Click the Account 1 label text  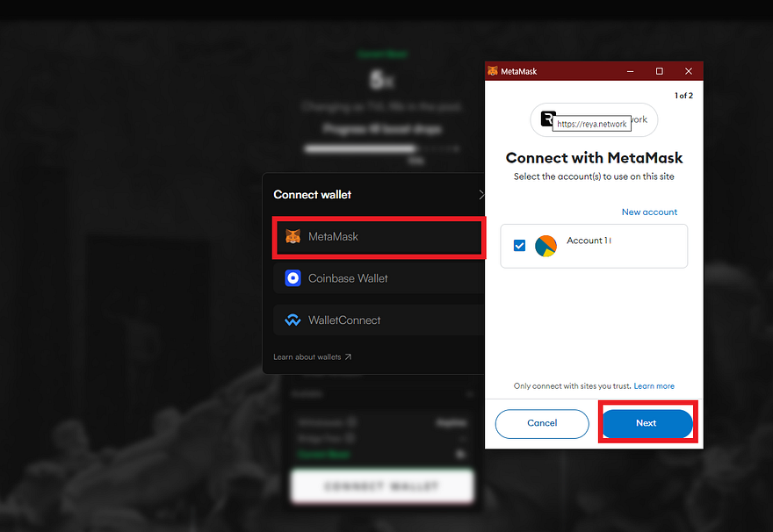[x=589, y=241]
